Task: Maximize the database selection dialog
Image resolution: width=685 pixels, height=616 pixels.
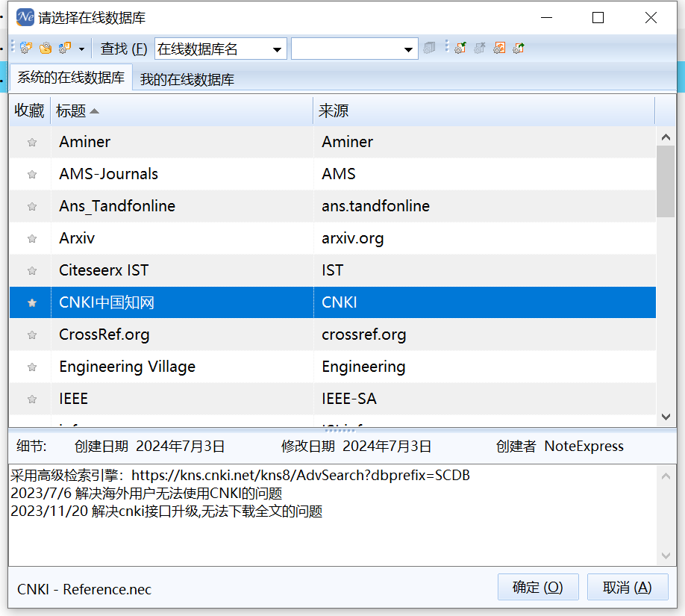Action: click(598, 17)
